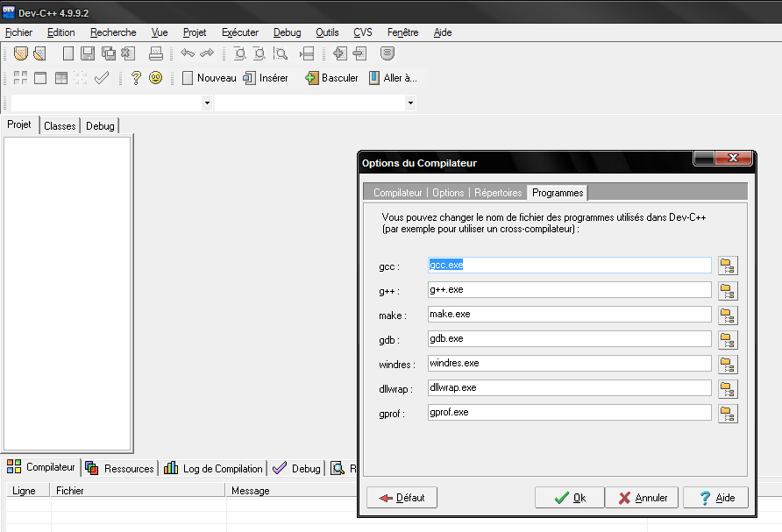Screen dimensions: 782x532
Task: Open the Debug bottom panel tab
Action: 296,468
